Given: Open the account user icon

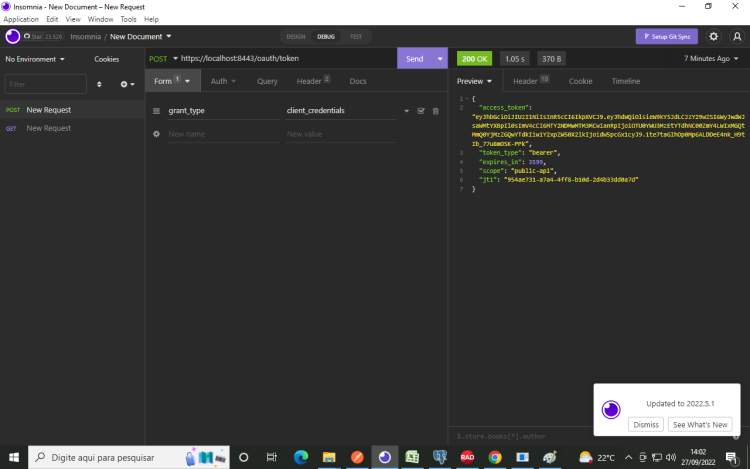Looking at the screenshot, I should 737,36.
